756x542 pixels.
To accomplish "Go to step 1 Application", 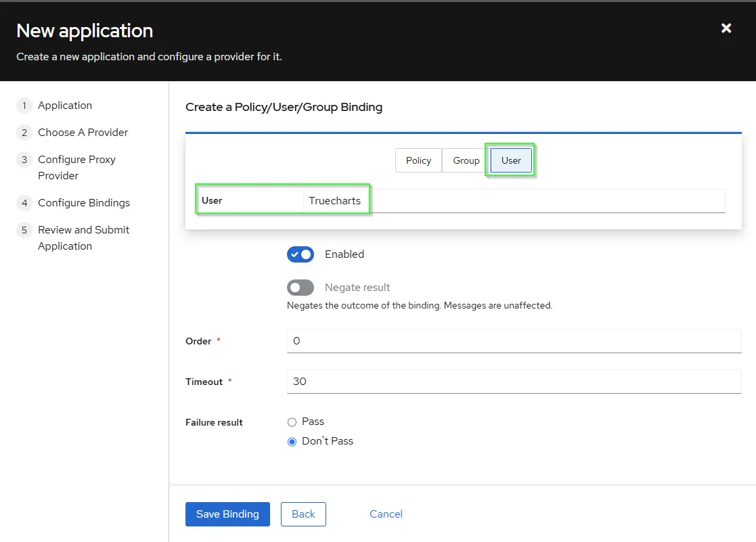I will (65, 106).
